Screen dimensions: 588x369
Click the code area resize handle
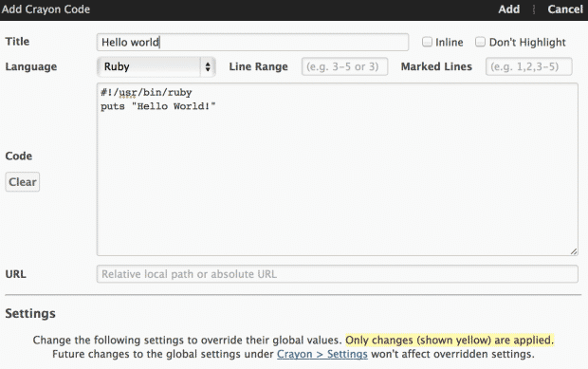[574, 251]
